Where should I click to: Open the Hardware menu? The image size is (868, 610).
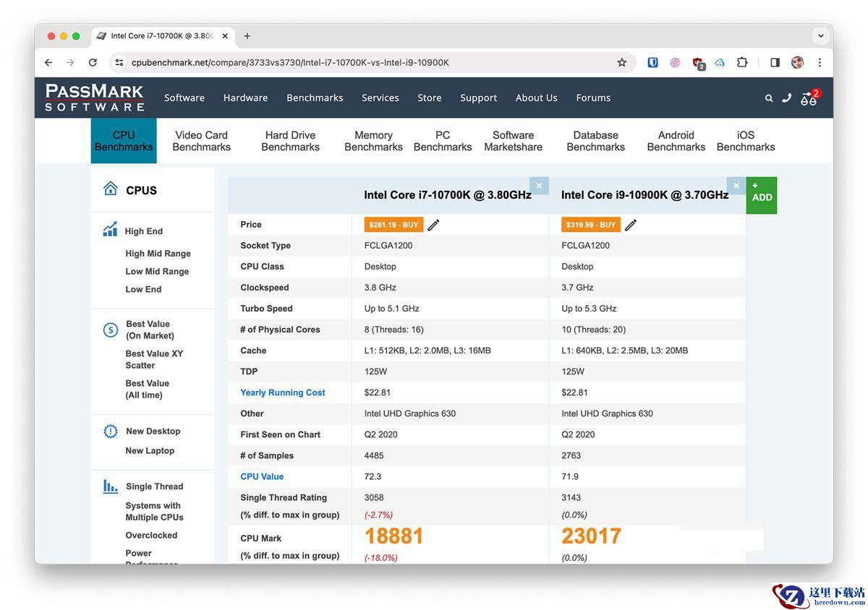point(245,98)
